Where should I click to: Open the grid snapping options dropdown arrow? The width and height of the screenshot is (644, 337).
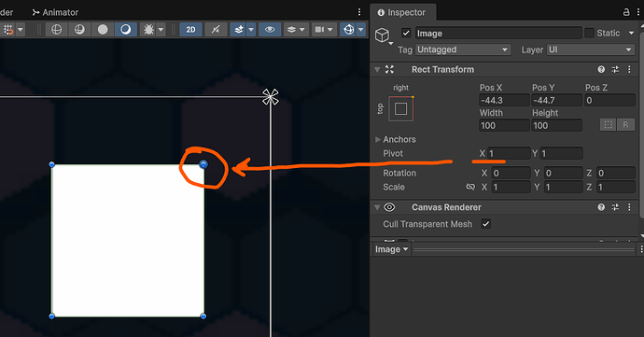[21, 30]
